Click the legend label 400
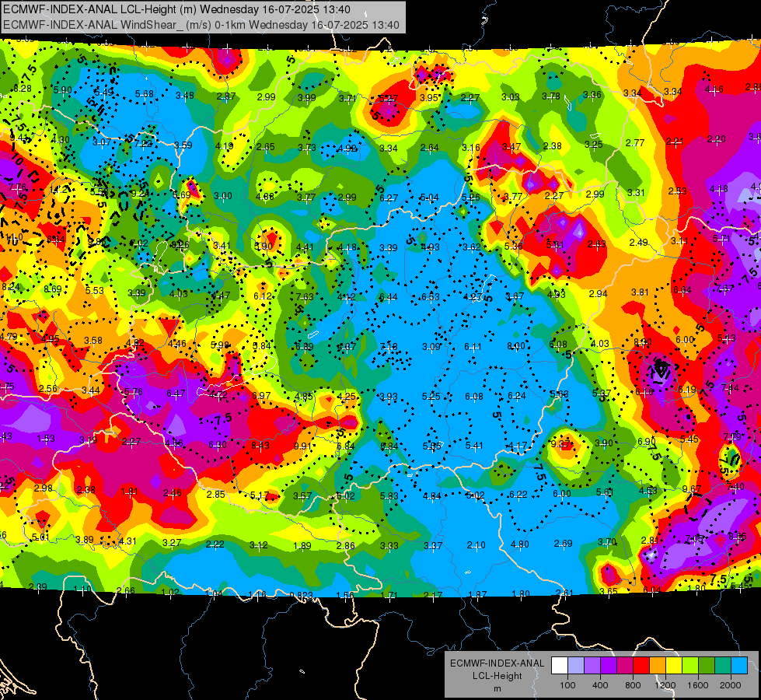761x700 pixels. coord(600,685)
